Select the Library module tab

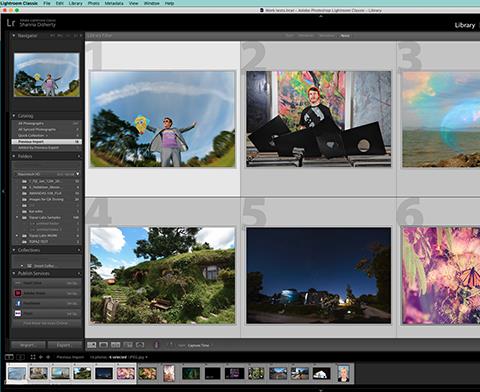465,25
